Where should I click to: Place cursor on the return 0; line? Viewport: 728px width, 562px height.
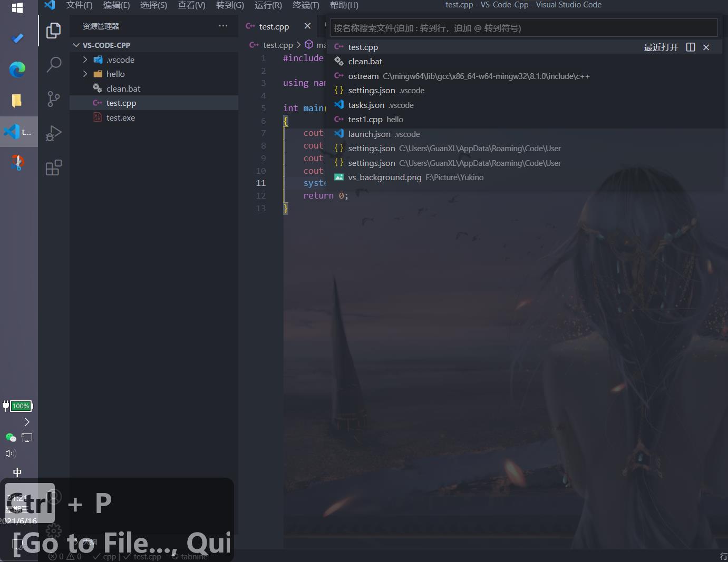pos(326,195)
